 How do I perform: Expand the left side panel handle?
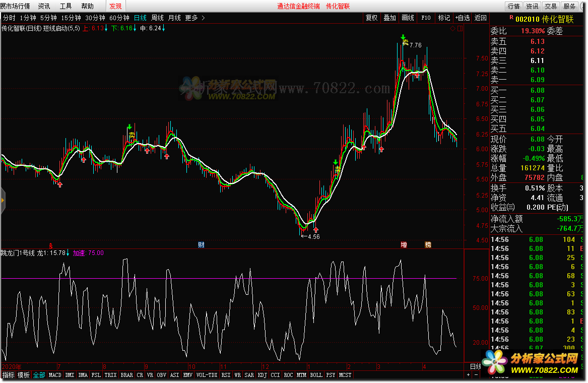[x=3, y=201]
